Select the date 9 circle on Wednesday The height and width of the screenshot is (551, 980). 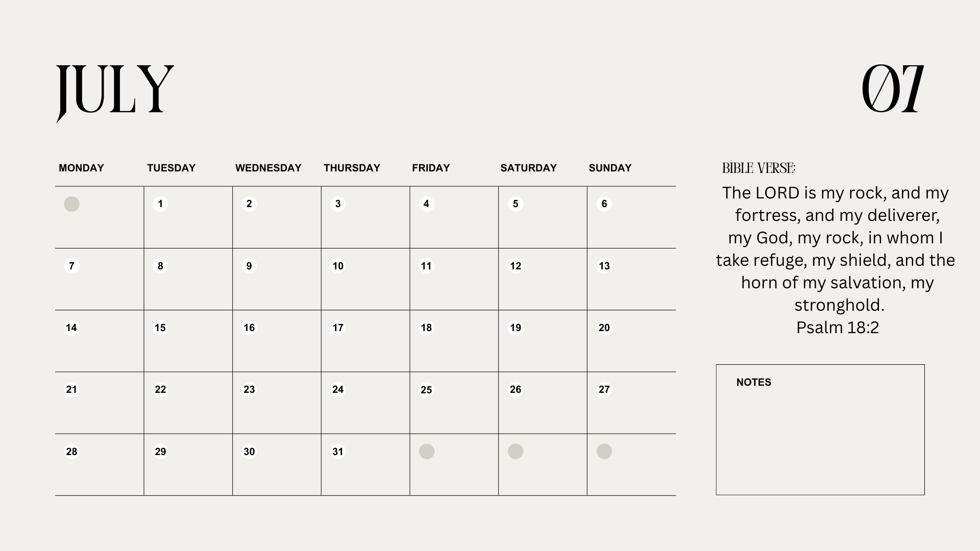[249, 266]
